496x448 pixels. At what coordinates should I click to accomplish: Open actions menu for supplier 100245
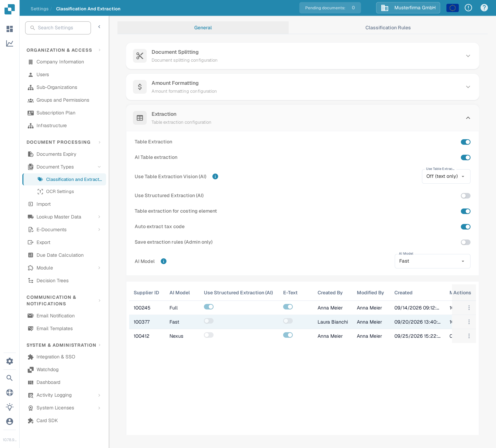click(x=469, y=308)
